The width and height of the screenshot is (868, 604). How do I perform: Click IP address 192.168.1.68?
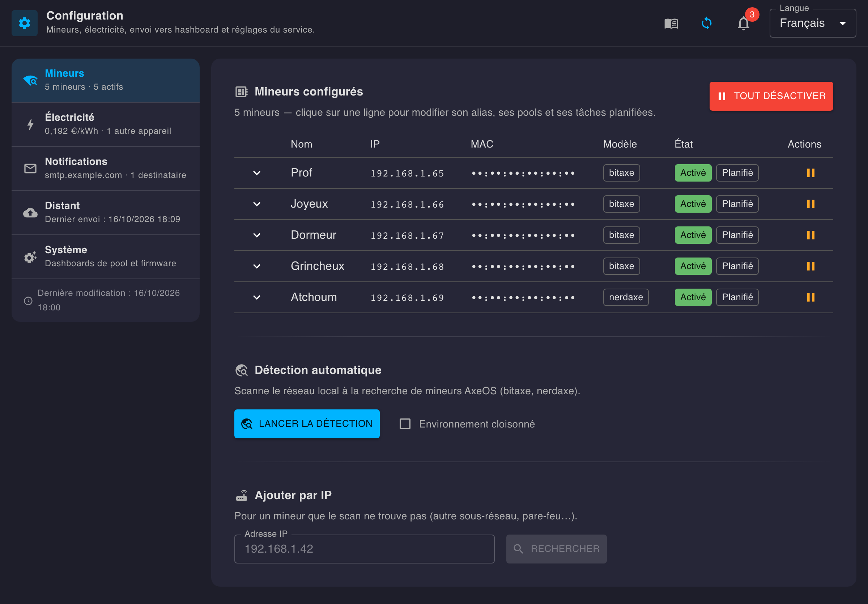tap(407, 267)
